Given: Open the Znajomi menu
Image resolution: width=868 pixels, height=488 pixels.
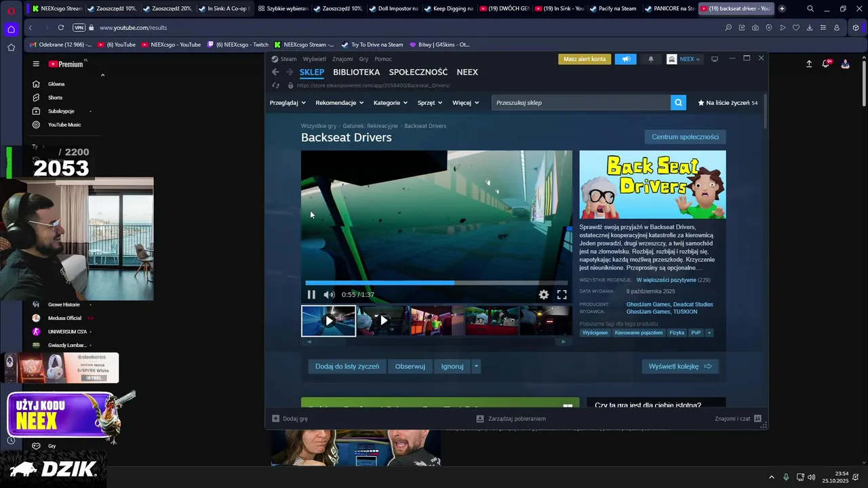Looking at the screenshot, I should (x=342, y=59).
